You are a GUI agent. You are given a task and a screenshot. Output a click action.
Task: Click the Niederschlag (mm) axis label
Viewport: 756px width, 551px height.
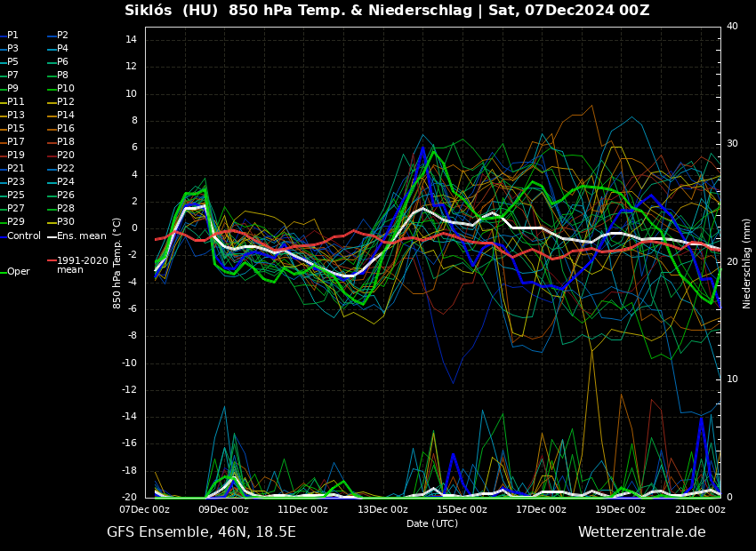pos(747,263)
